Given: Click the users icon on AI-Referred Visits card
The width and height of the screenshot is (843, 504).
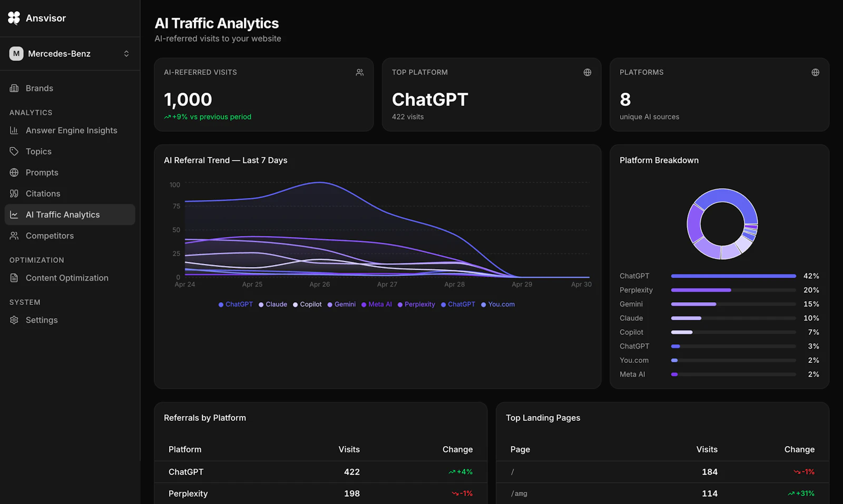Looking at the screenshot, I should (360, 73).
